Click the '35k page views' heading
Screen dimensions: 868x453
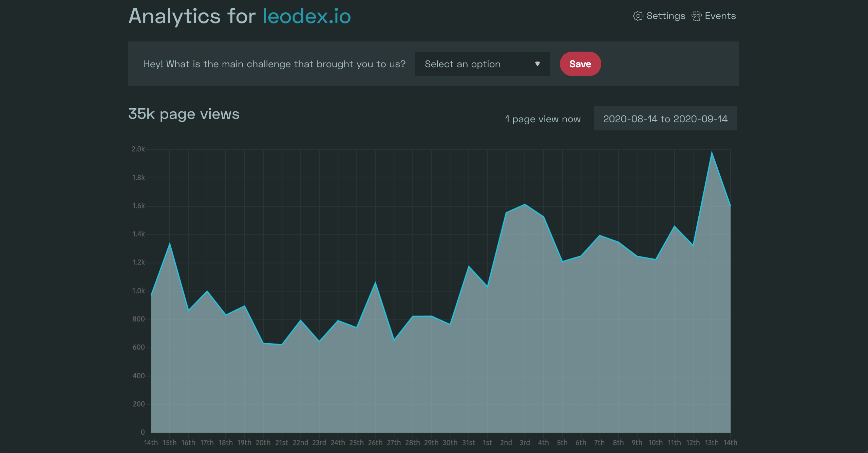pos(184,114)
